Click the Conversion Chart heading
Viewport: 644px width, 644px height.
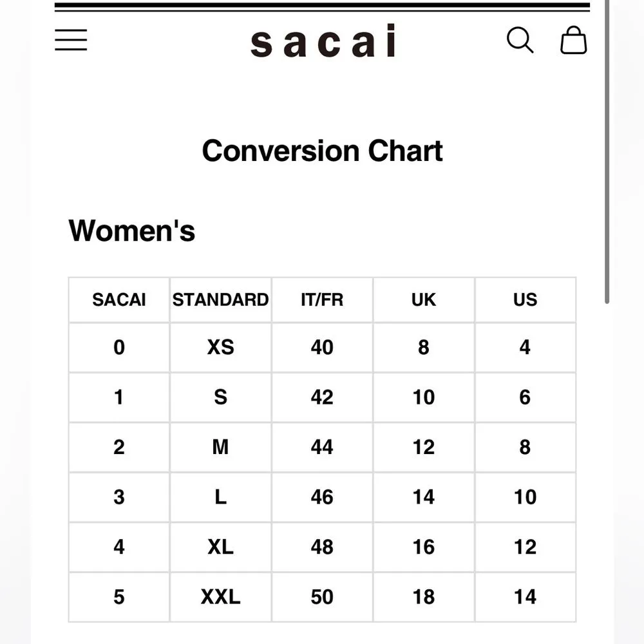(322, 151)
